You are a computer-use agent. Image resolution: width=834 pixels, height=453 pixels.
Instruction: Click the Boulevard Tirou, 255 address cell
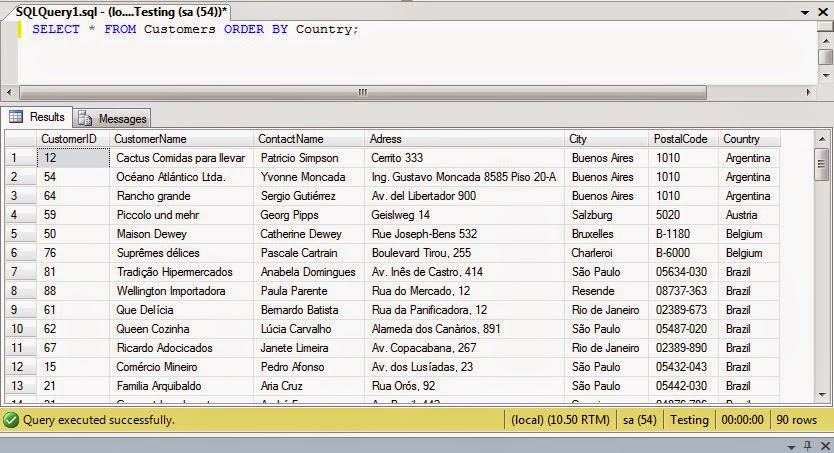point(464,253)
